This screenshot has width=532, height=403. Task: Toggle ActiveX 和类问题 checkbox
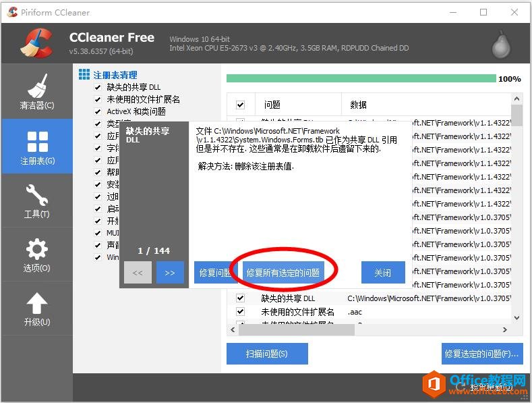click(x=98, y=111)
